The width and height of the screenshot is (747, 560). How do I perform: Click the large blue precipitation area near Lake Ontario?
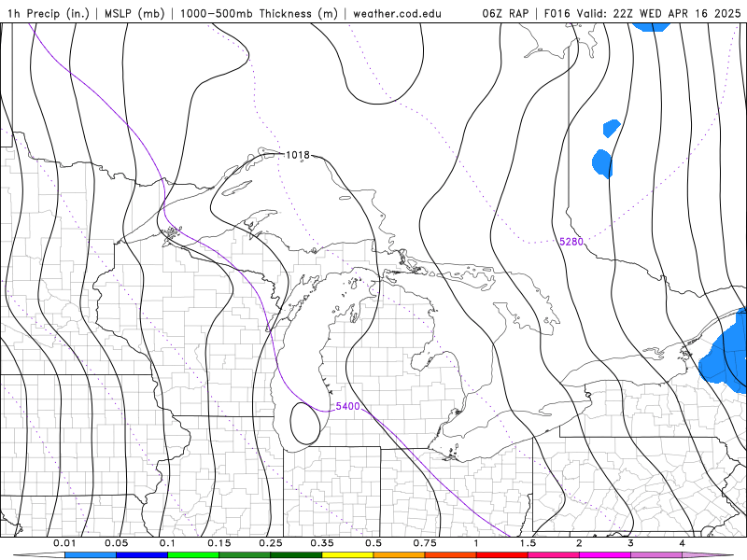[726, 353]
